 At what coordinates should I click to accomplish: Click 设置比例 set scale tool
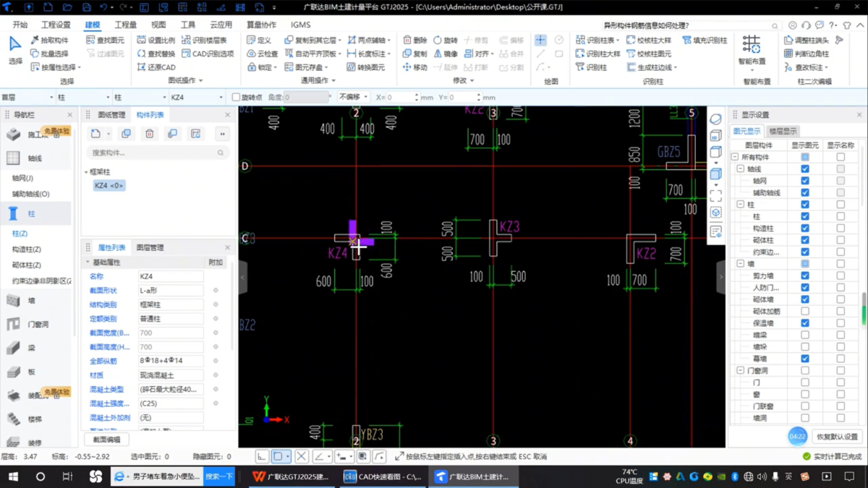click(156, 40)
